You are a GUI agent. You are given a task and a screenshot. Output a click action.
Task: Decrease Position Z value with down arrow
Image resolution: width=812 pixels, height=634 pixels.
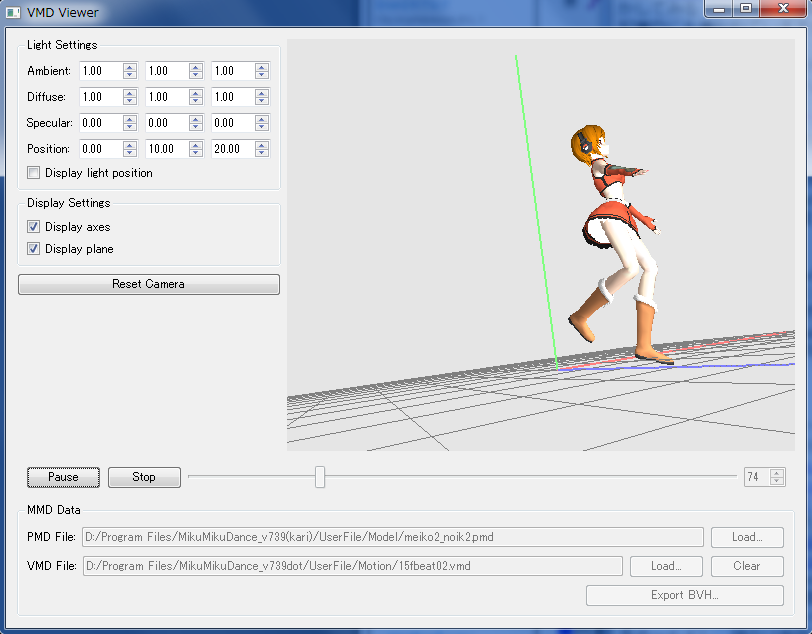pos(262,153)
